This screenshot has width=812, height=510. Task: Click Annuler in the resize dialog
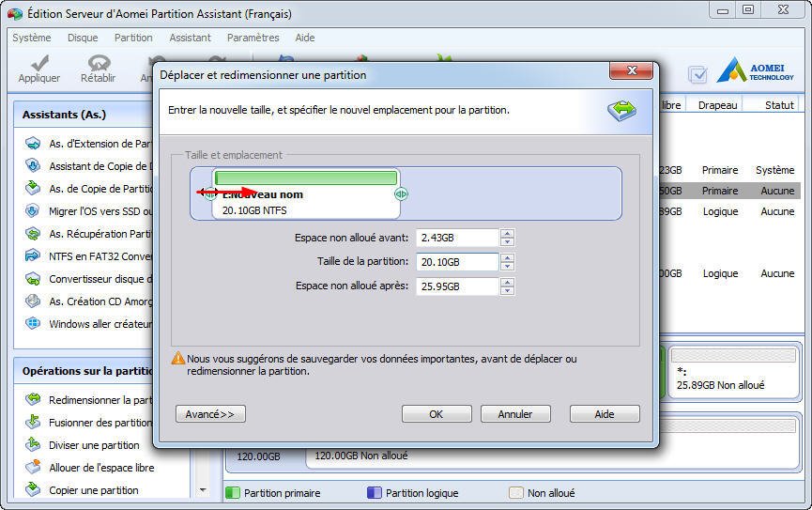pyautogui.click(x=515, y=414)
